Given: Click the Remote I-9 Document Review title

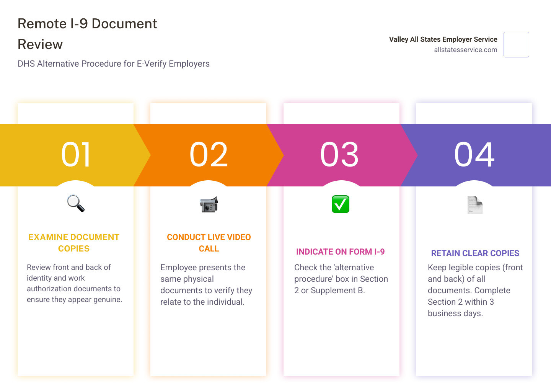Looking at the screenshot, I should (87, 34).
